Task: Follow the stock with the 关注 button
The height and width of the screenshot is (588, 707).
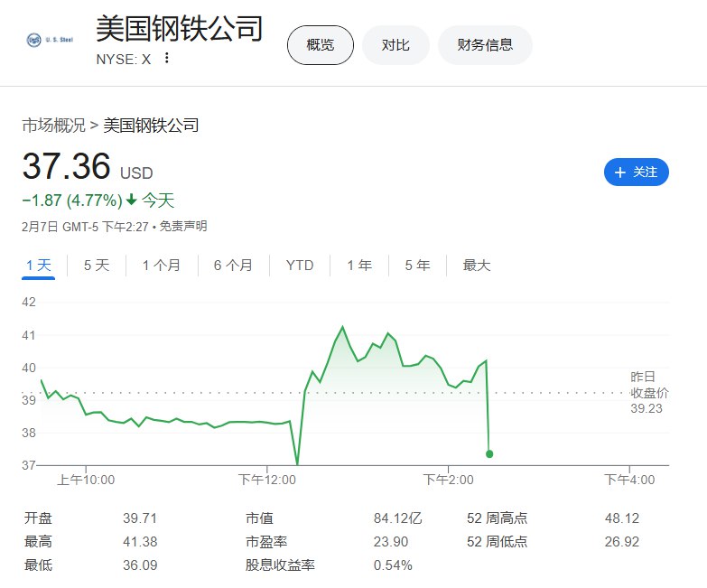Action: tap(637, 172)
